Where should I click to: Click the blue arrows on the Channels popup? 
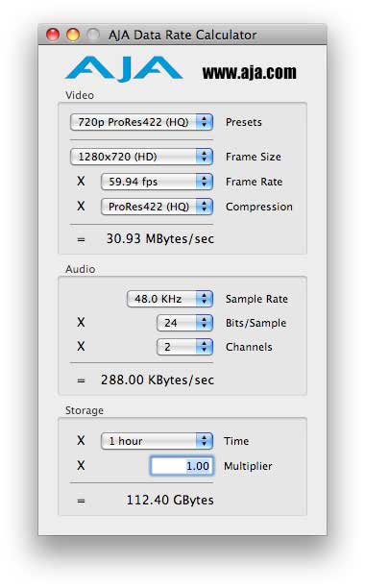point(205,347)
